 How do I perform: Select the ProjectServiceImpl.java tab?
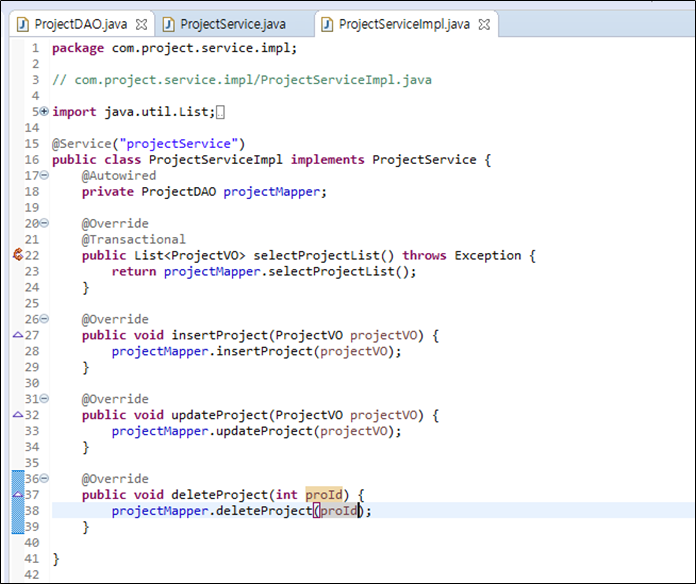(404, 24)
